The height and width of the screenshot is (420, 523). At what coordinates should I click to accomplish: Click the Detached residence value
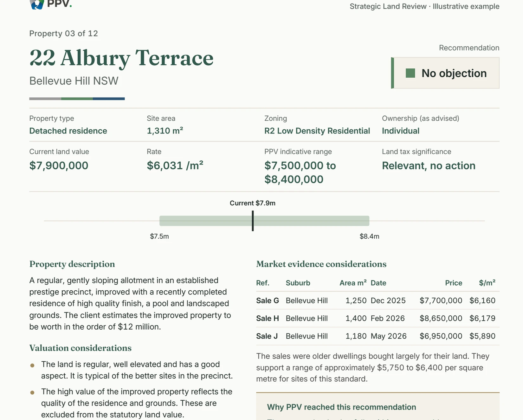(x=68, y=131)
